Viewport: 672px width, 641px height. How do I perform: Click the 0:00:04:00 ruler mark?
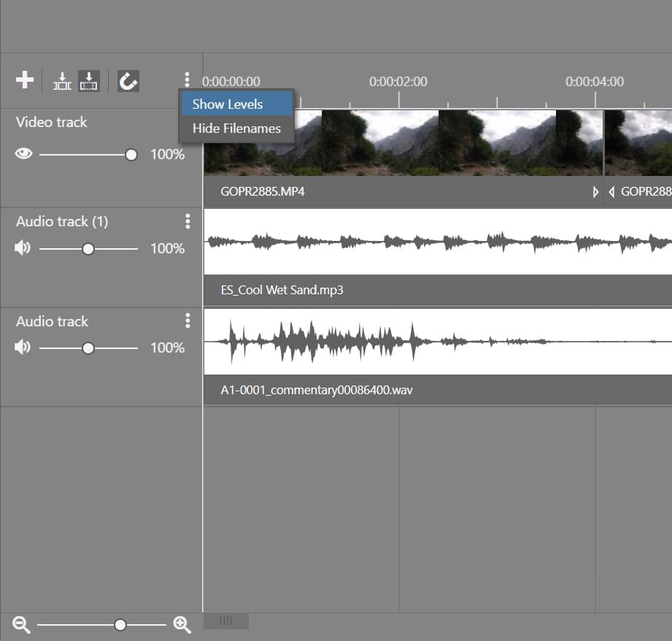(595, 82)
